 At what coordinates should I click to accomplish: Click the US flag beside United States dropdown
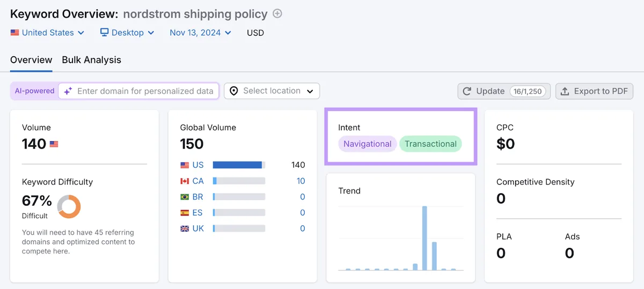point(14,33)
